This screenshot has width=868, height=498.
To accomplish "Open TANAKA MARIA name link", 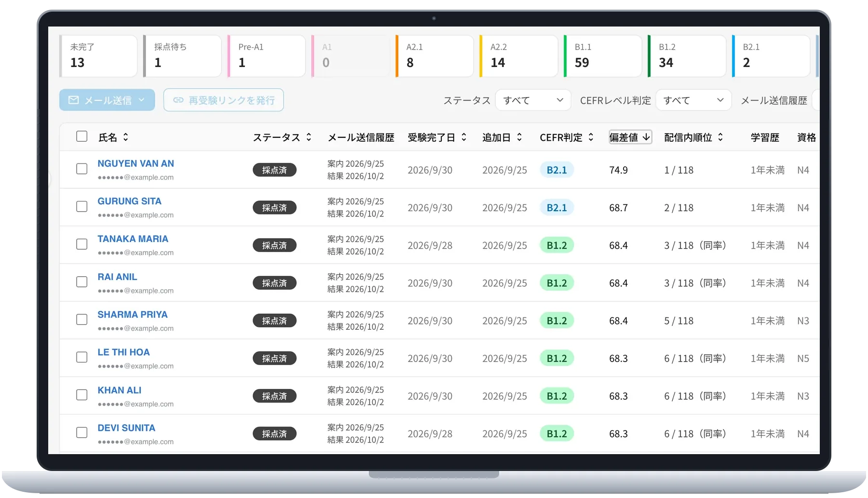I will pos(133,239).
